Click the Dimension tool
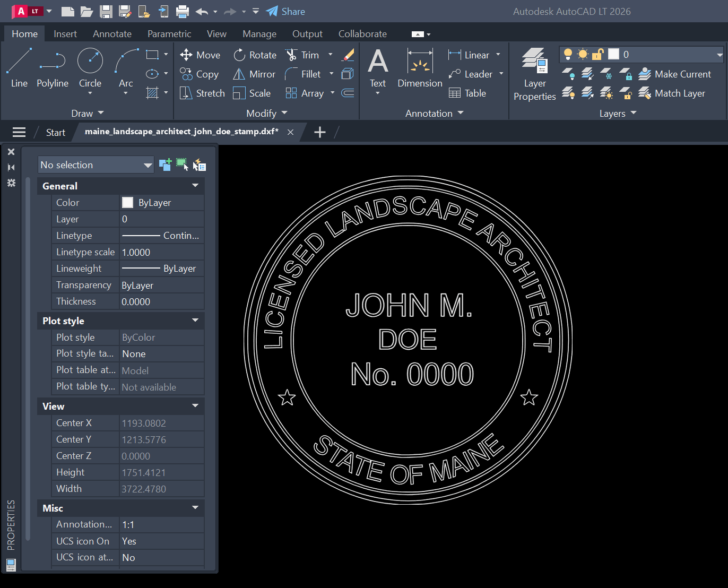 420,68
